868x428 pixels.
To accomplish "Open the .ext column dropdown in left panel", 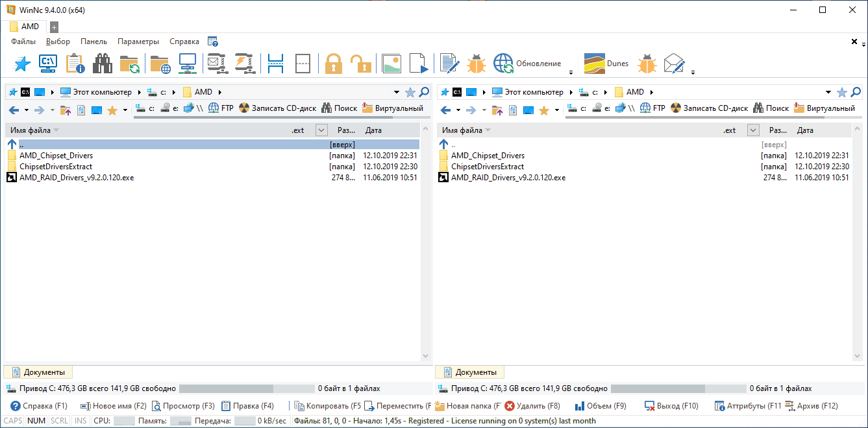I will pyautogui.click(x=321, y=130).
